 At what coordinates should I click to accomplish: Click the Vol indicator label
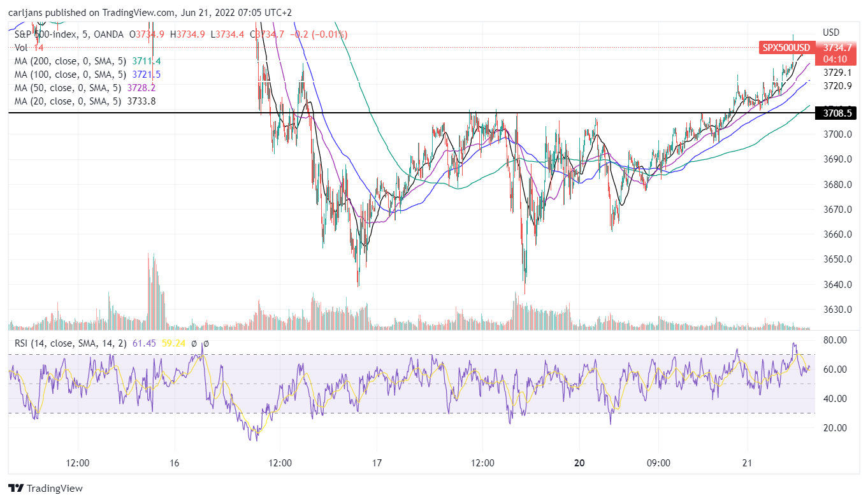pyautogui.click(x=22, y=48)
